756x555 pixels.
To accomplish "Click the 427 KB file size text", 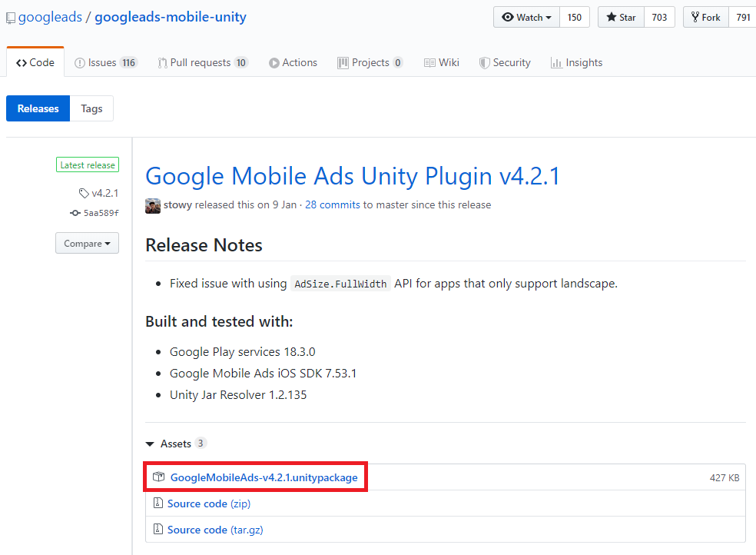I will coord(724,478).
